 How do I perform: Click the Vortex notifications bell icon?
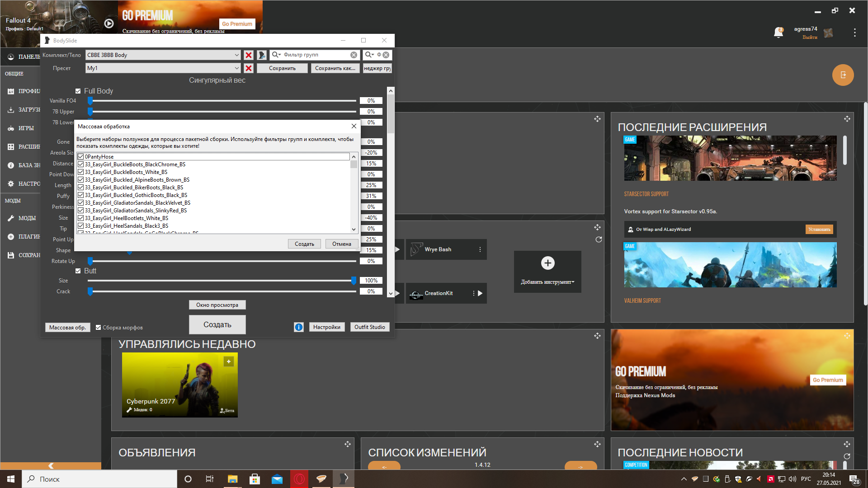click(x=778, y=33)
